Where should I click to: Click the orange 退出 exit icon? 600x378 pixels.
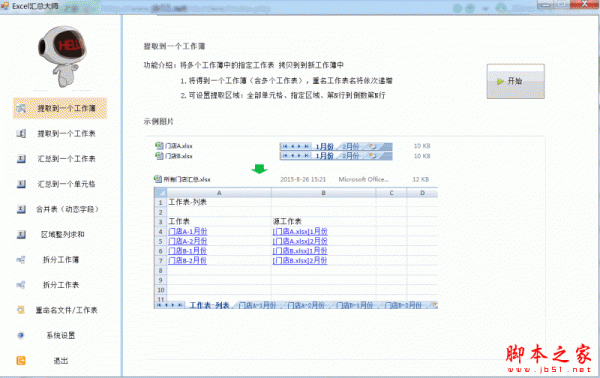[21, 360]
